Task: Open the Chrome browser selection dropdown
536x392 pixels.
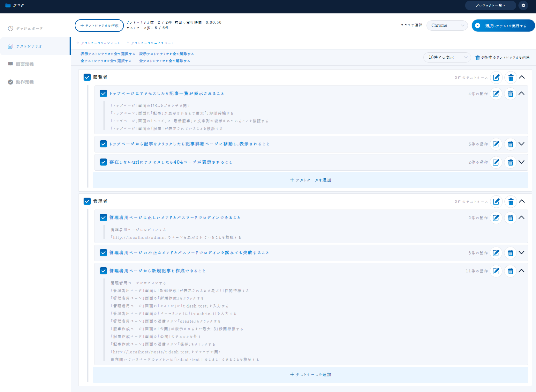Action: [x=447, y=25]
